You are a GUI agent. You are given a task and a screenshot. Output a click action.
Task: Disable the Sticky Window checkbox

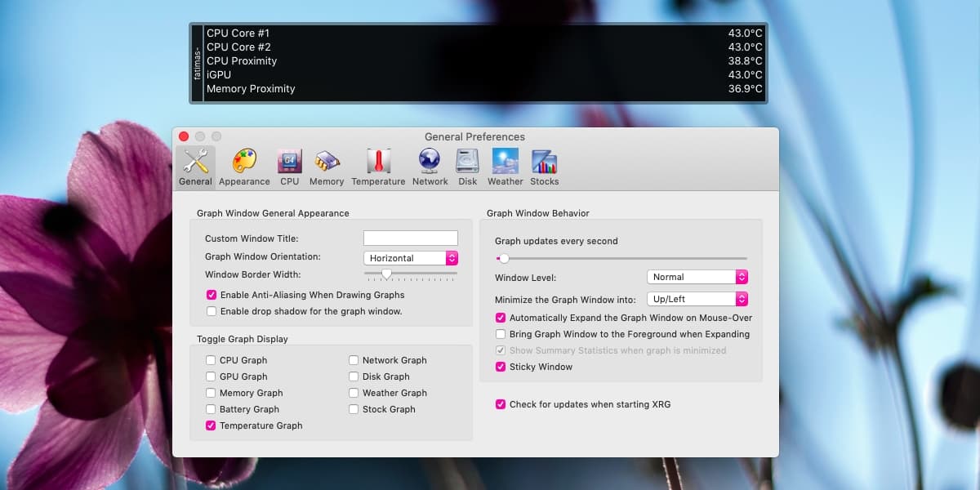click(501, 367)
